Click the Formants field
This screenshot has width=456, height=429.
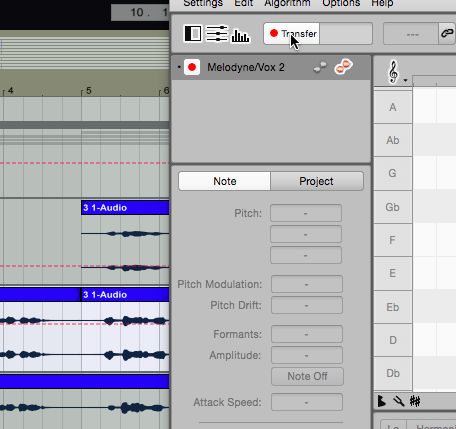point(307,334)
